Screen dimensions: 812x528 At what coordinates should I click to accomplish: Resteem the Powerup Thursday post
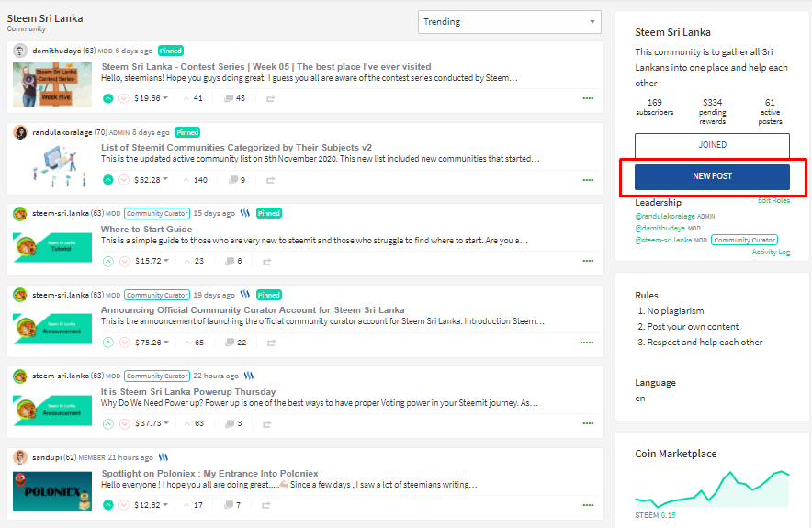[266, 424]
